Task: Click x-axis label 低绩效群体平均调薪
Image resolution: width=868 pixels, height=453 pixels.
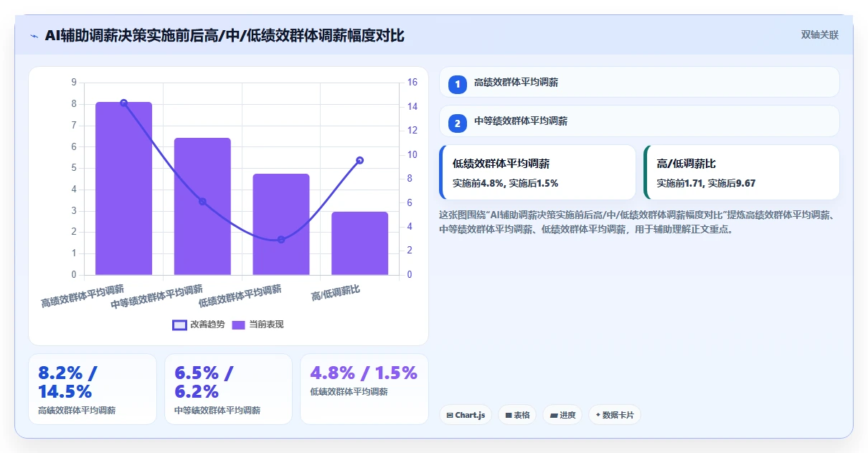Action: click(x=240, y=296)
